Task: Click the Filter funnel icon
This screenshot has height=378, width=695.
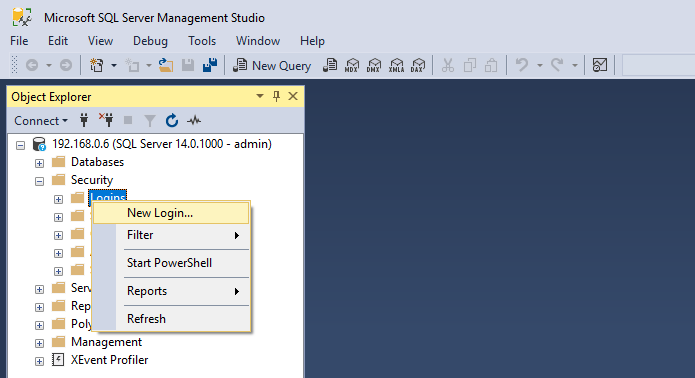Action: 150,121
